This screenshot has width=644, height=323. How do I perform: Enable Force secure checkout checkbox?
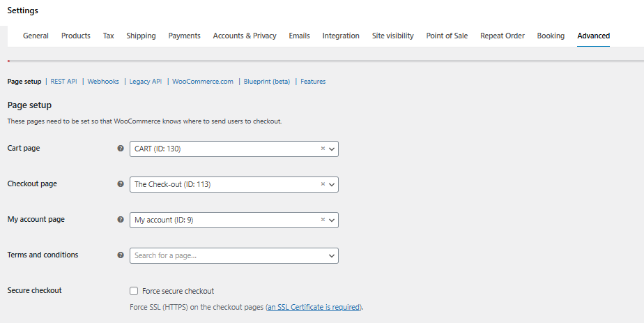134,291
